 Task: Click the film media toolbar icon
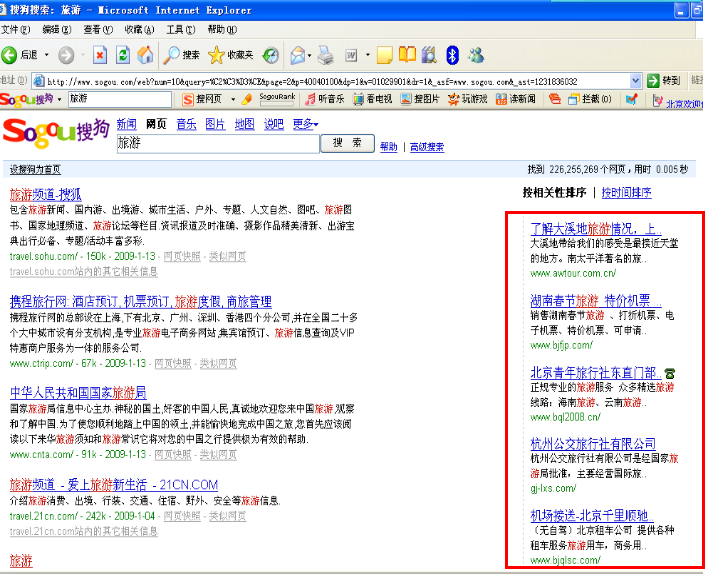(429, 55)
